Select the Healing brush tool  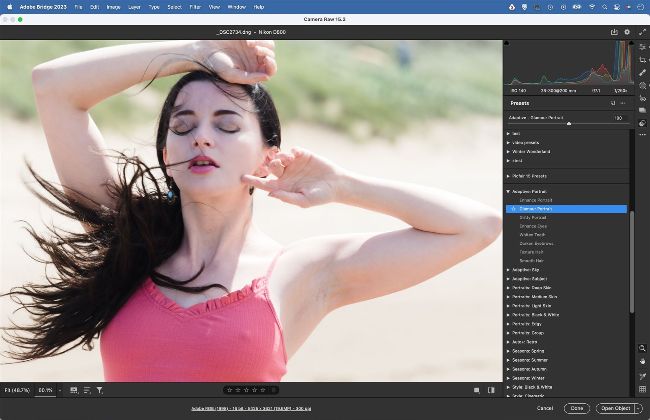(x=642, y=72)
